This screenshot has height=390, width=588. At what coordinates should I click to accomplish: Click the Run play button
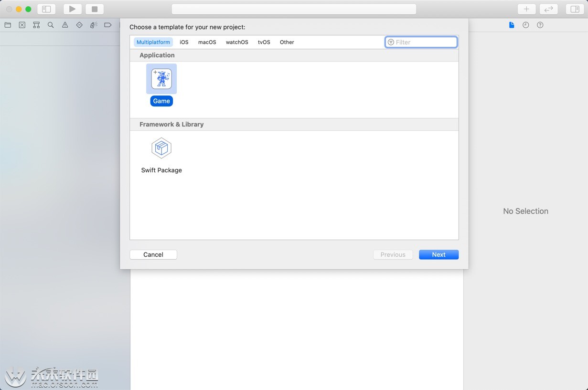tap(73, 9)
